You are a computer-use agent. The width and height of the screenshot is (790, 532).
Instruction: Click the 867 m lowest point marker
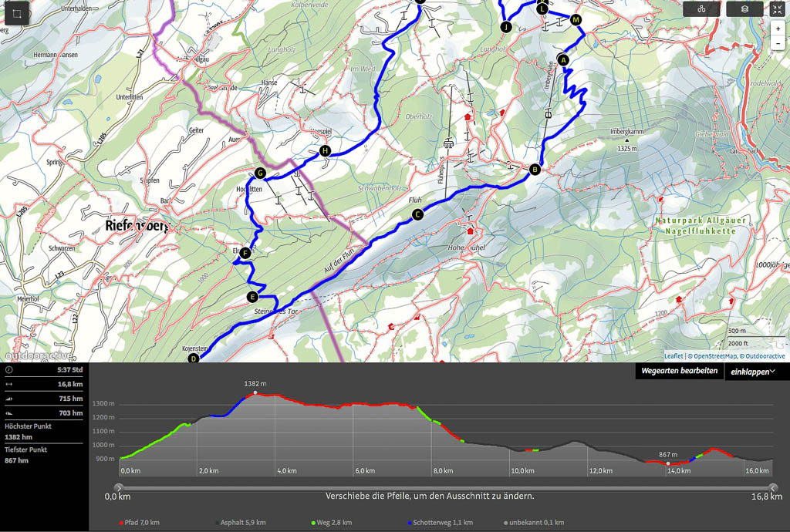[668, 463]
